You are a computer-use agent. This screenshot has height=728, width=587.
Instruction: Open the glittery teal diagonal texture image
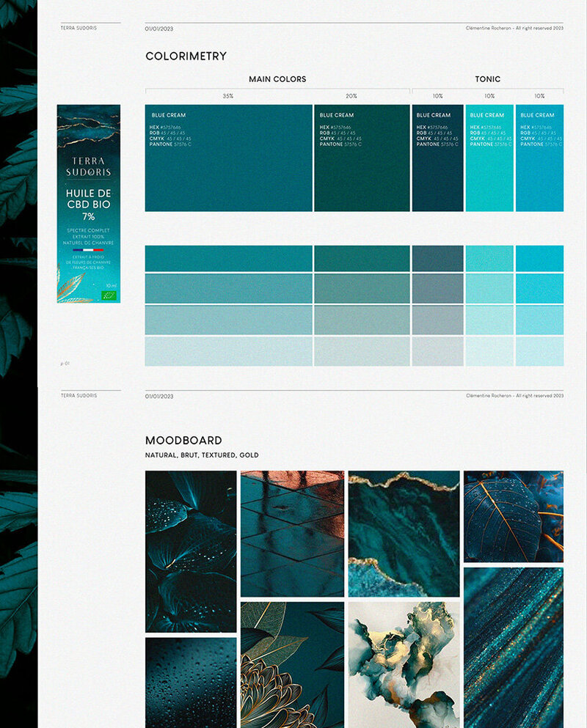(x=514, y=647)
